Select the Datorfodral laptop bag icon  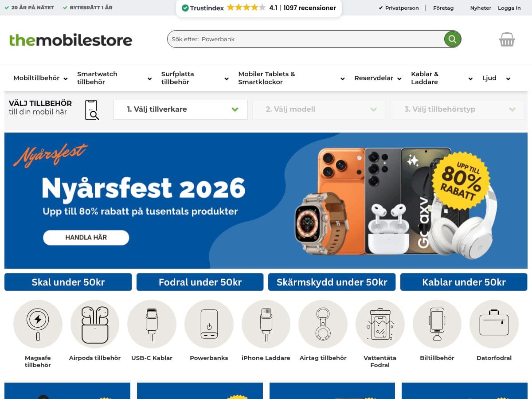tap(494, 324)
